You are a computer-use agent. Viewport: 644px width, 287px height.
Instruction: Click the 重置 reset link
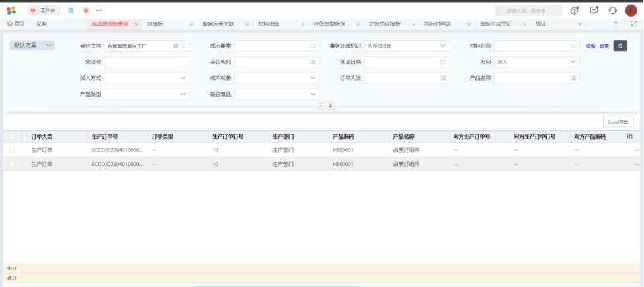click(604, 46)
